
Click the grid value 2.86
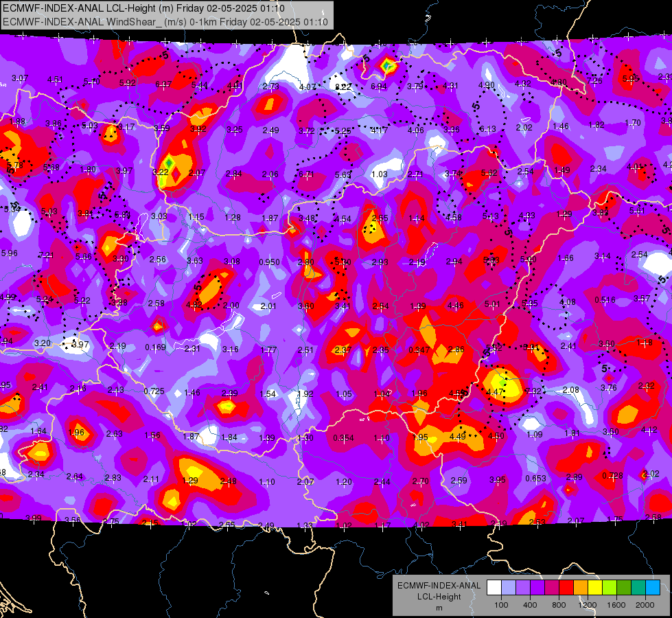[456, 349]
